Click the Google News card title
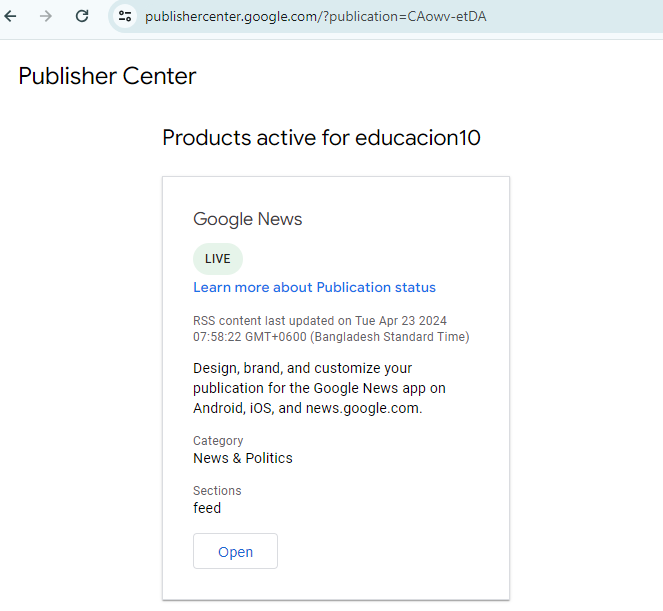The height and width of the screenshot is (611, 663). click(x=247, y=219)
